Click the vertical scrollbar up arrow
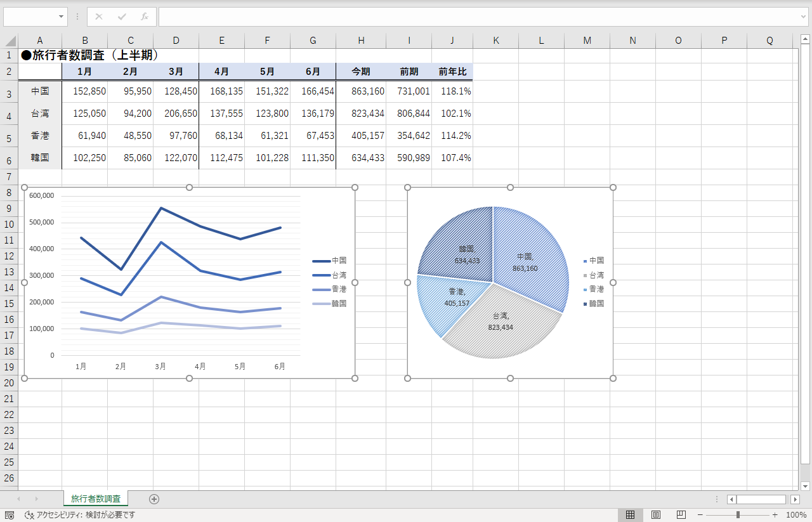 805,39
